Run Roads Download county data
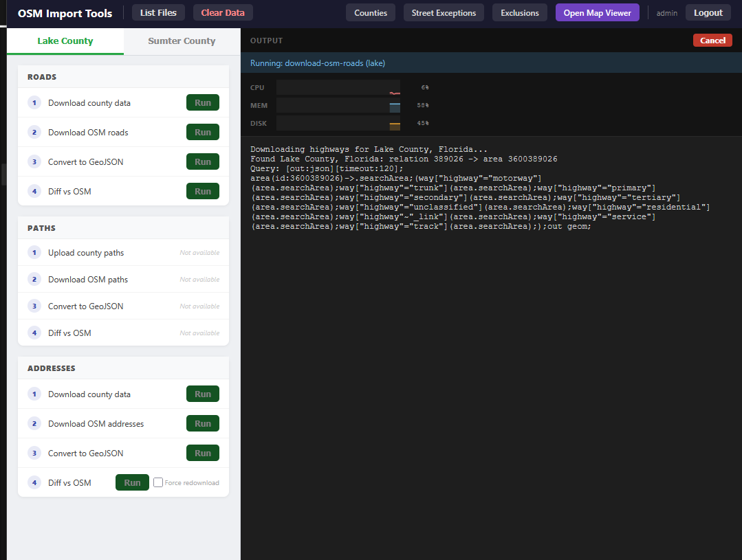Screen dimensions: 742x560 pyautogui.click(x=203, y=102)
